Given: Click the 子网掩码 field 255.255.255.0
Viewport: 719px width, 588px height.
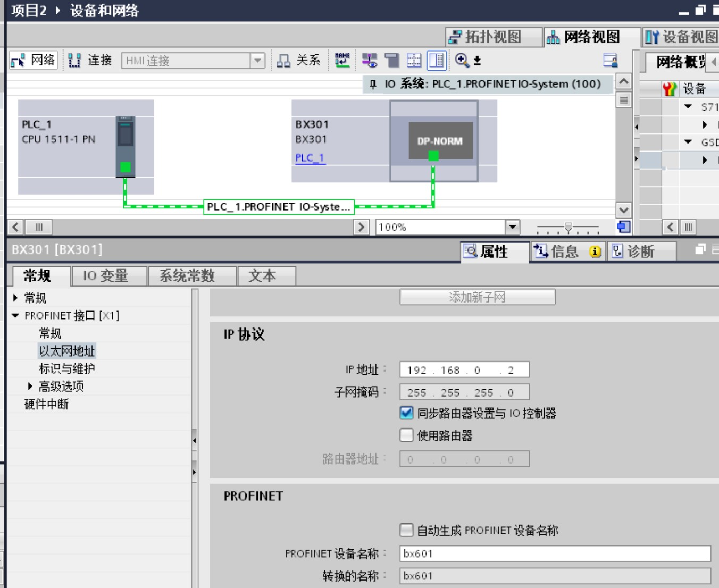Looking at the screenshot, I should [x=464, y=392].
